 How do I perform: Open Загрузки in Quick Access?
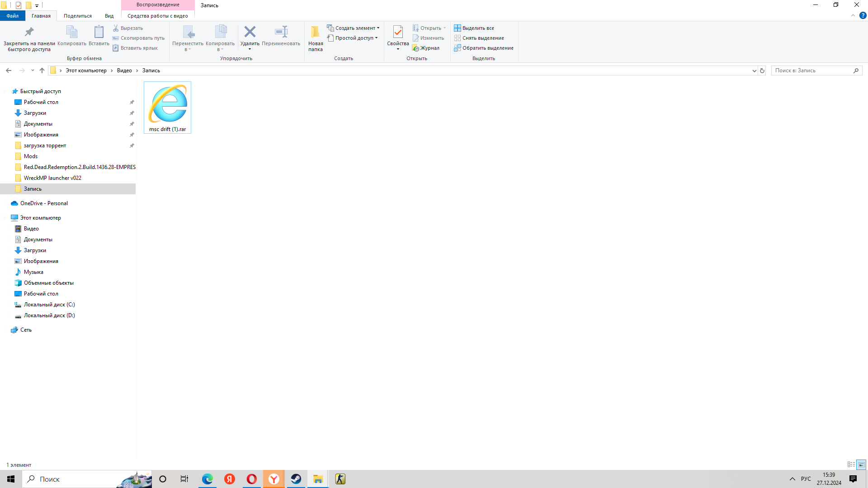(x=35, y=113)
